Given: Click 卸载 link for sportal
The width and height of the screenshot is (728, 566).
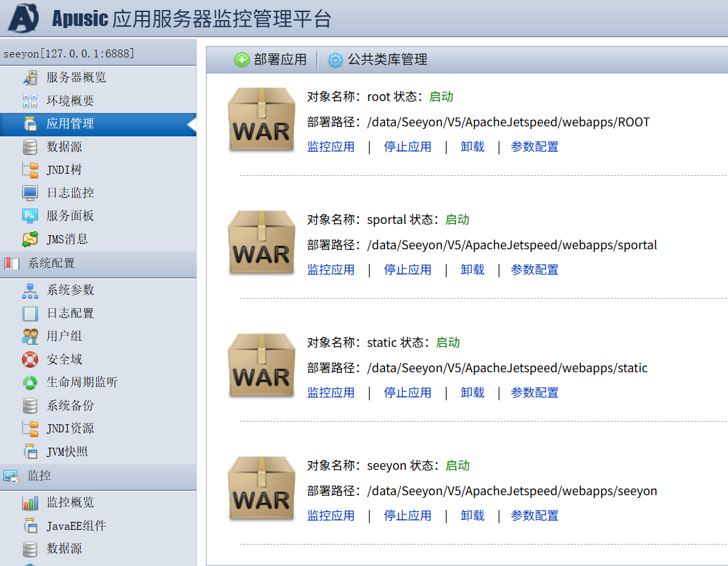Looking at the screenshot, I should click(472, 270).
